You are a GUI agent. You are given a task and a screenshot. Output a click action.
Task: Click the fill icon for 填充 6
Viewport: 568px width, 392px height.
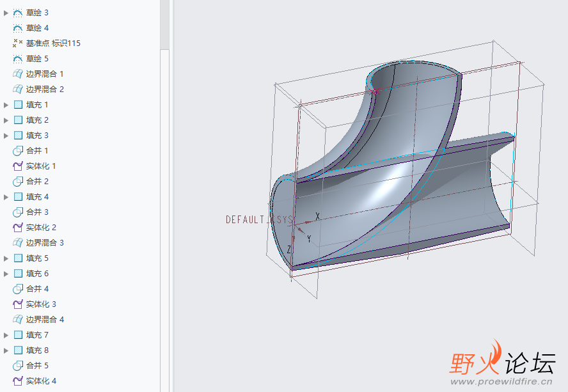pos(18,274)
